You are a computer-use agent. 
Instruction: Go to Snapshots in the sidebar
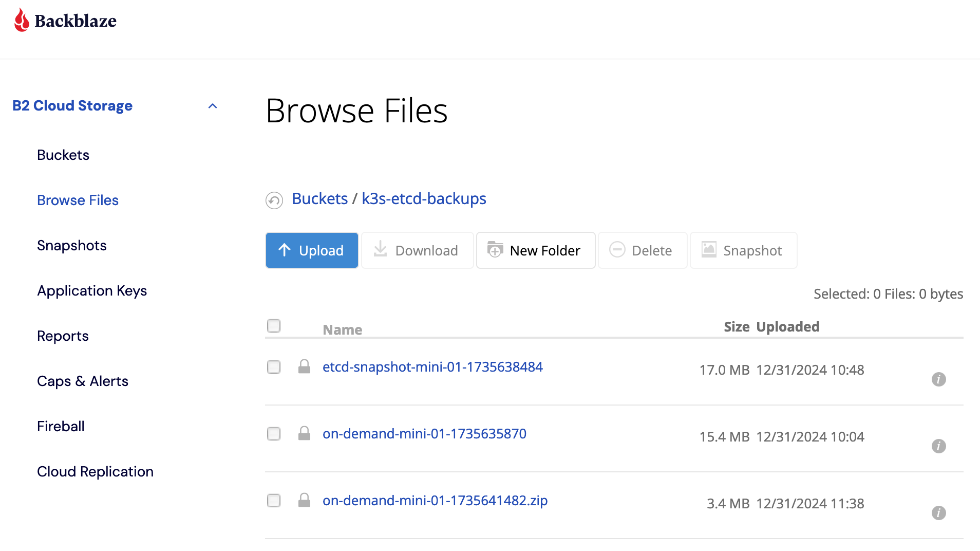[72, 245]
